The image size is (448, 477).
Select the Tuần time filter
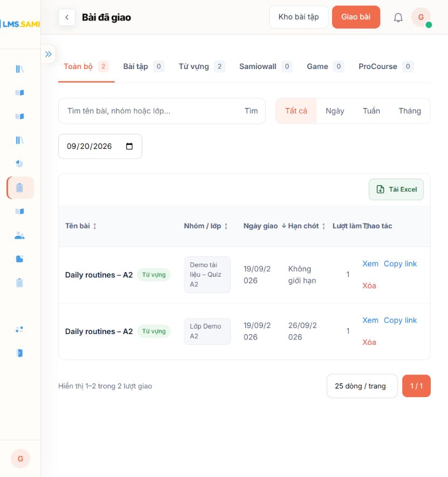371,111
